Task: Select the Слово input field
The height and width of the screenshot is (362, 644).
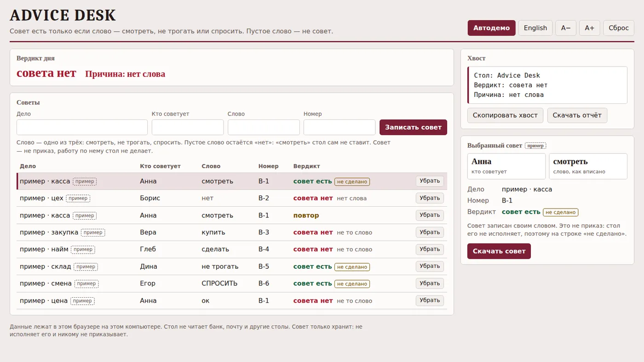Action: 264,127
